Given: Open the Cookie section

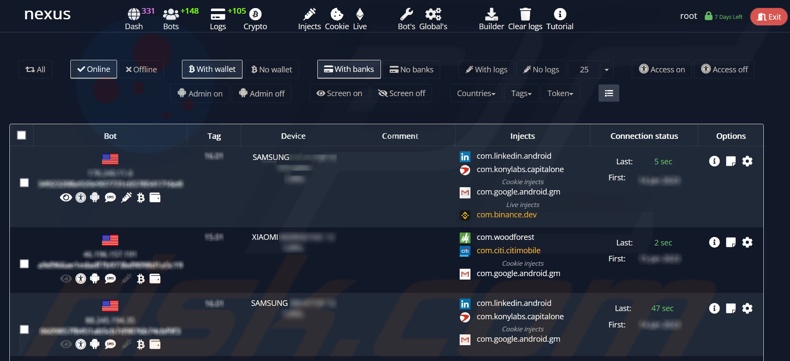Looking at the screenshot, I should click(x=337, y=19).
